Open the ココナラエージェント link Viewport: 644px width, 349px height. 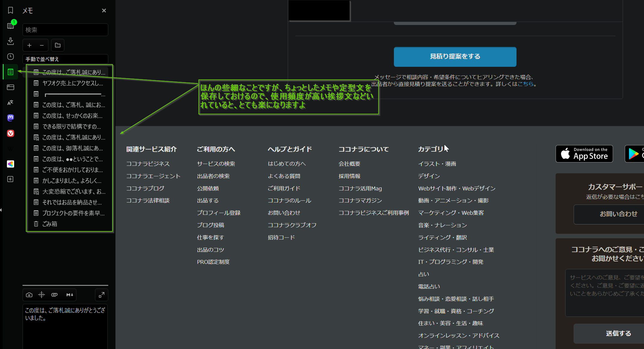153,176
